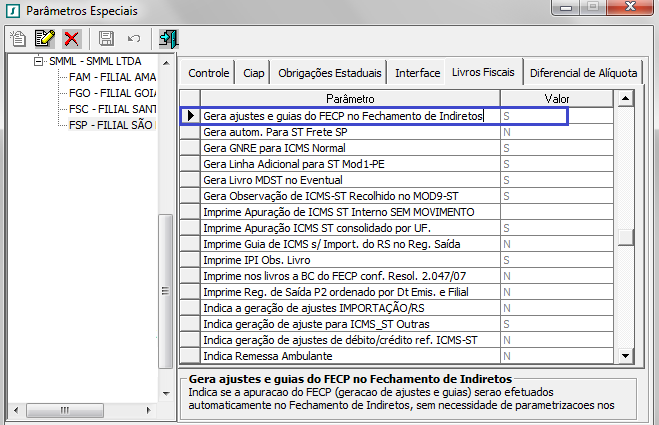Select the Imprime IPI Obs. Livro row

pos(349,260)
